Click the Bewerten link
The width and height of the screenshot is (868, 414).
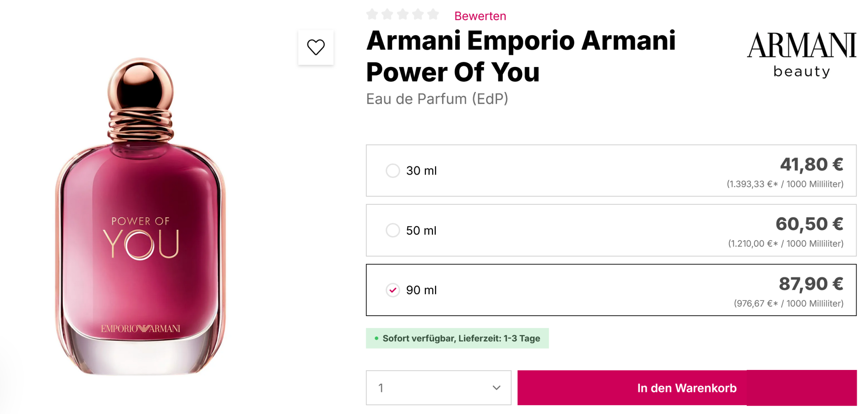480,16
